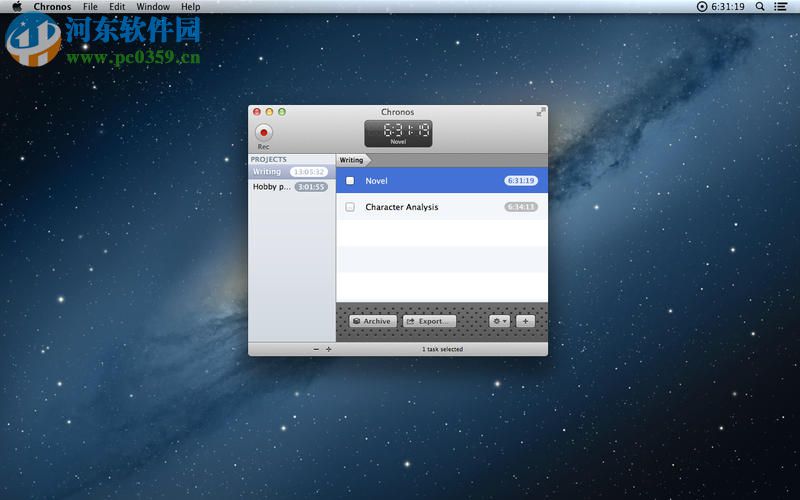Click the Writing breadcrumb tab
This screenshot has width=800, height=500.
(x=353, y=160)
